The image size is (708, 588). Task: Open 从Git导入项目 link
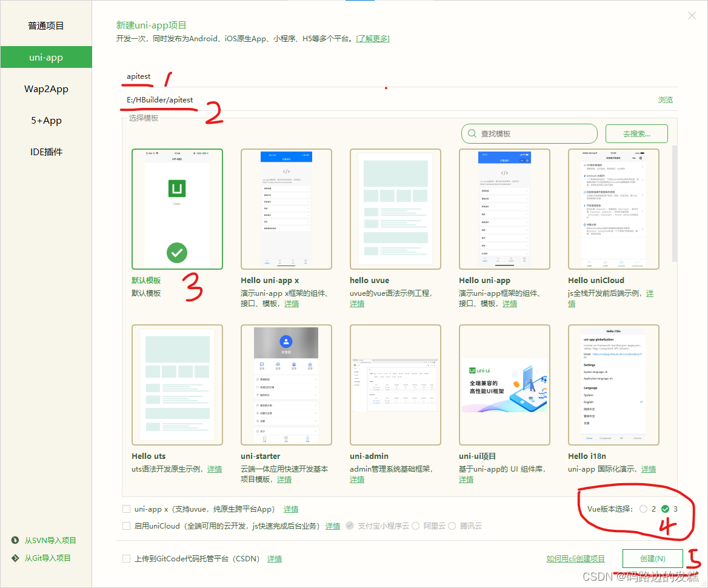(47, 558)
